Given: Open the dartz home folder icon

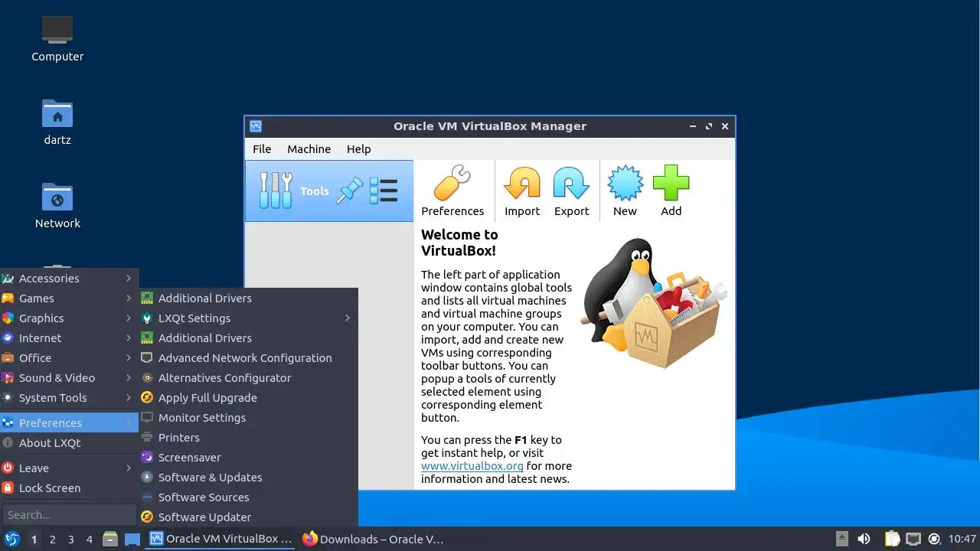Looking at the screenshot, I should coord(57,122).
